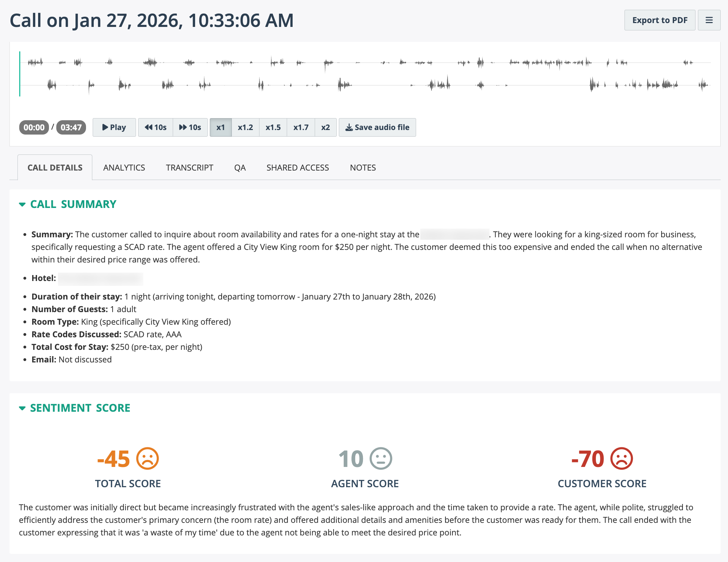Open the QA tab
Image resolution: width=728 pixels, height=562 pixels.
pos(240,168)
